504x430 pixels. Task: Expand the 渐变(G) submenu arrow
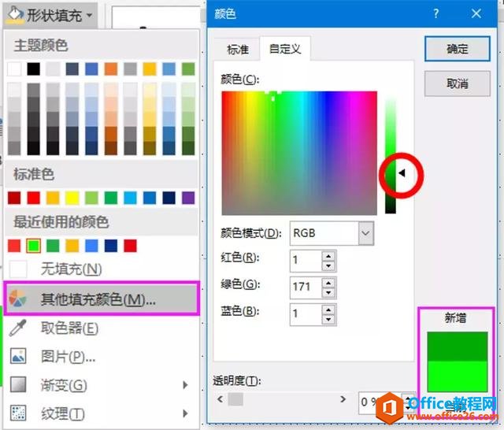pyautogui.click(x=185, y=384)
